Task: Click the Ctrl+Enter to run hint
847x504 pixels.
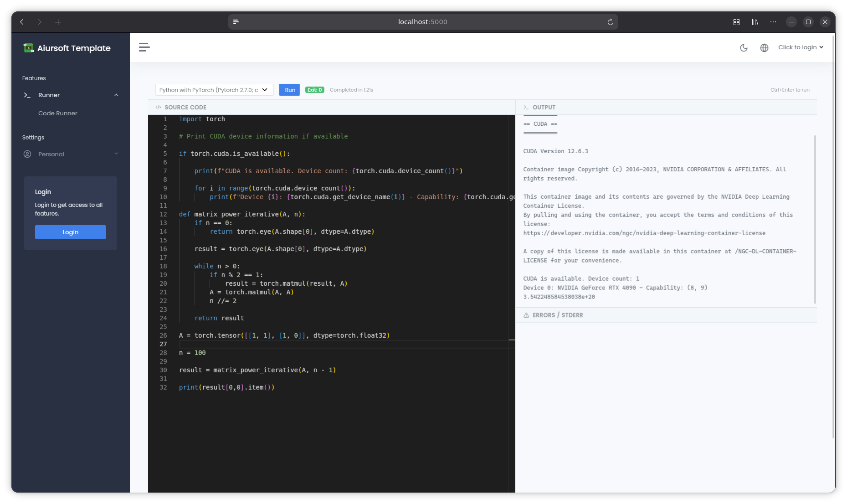Action: coord(790,90)
